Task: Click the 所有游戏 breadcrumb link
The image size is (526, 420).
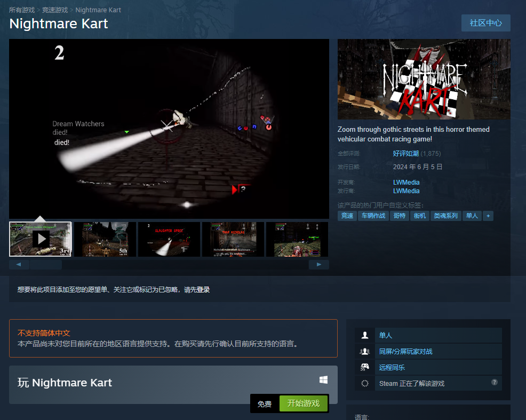Action: (22, 10)
